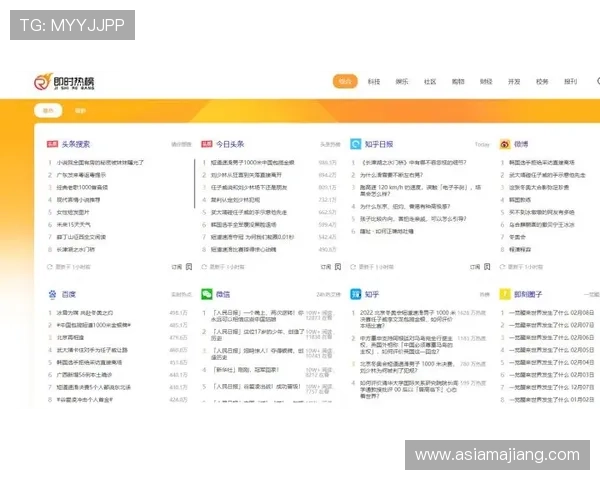Click the 知乎日报 blue circle icon

tap(355, 144)
